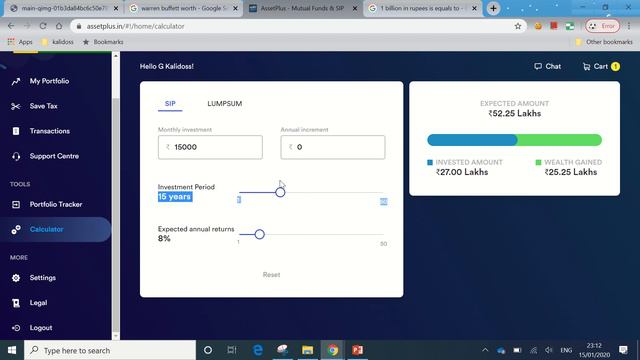Click the browser back arrow
The image size is (640, 360).
tap(11, 26)
